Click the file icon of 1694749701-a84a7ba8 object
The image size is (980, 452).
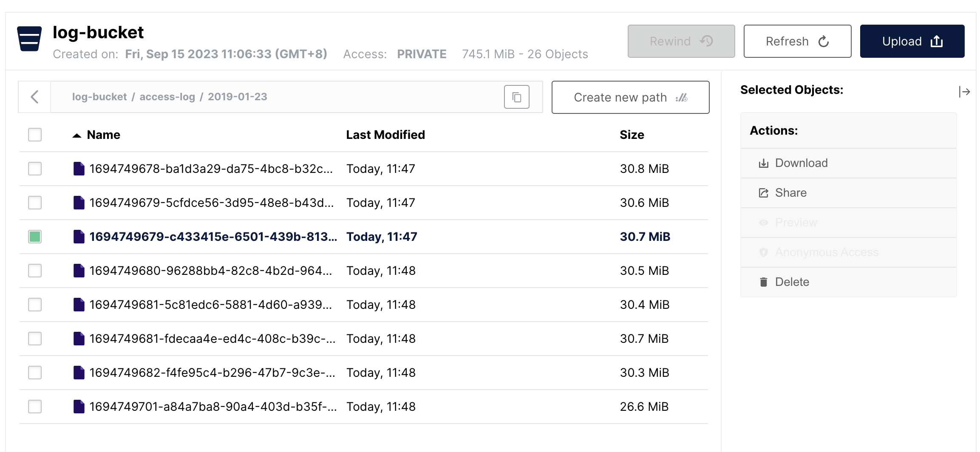pyautogui.click(x=79, y=407)
